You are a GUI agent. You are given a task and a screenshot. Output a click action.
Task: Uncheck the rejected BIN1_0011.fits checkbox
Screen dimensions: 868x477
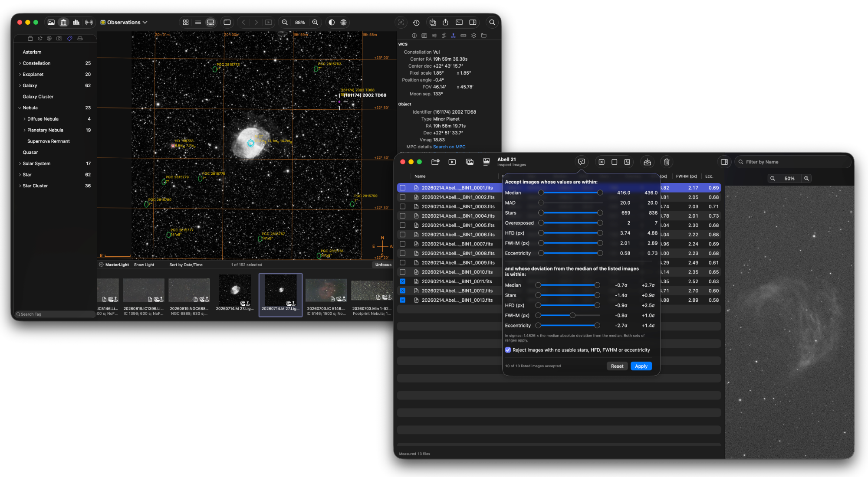[x=403, y=281]
